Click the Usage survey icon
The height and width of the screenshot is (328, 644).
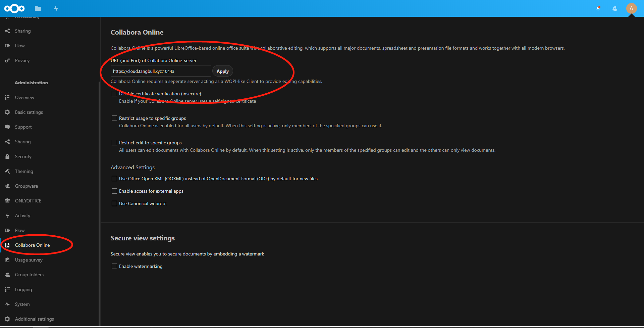tap(7, 260)
